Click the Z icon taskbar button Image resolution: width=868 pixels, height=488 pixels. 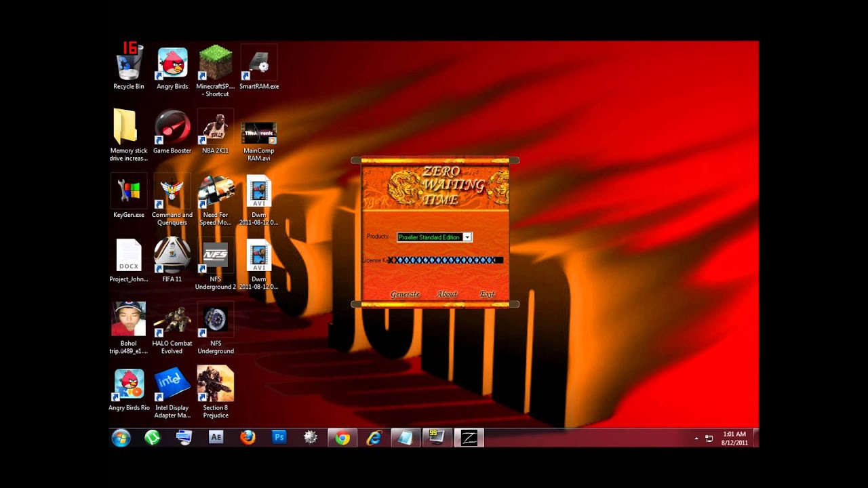point(469,438)
